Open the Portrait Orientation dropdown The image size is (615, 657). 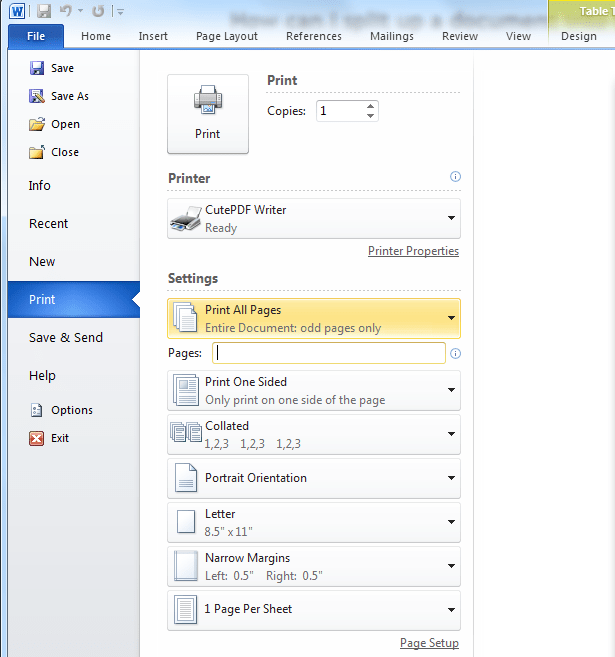point(314,479)
